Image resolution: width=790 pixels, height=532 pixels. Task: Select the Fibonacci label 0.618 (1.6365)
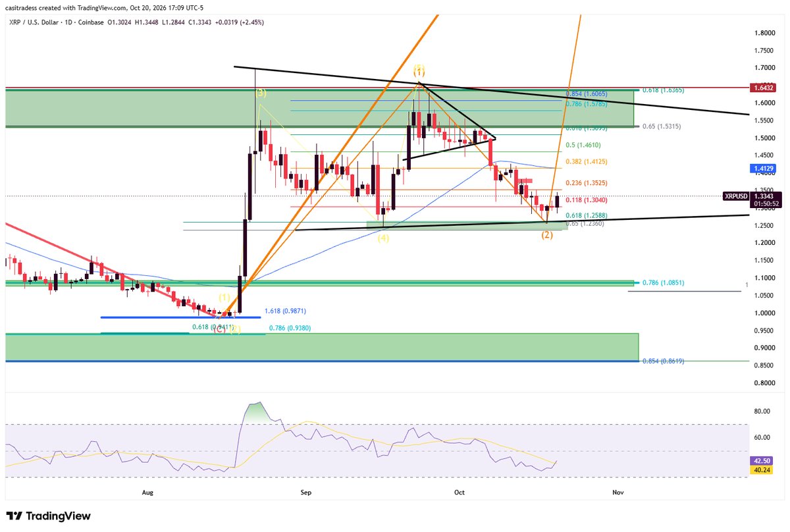point(662,90)
